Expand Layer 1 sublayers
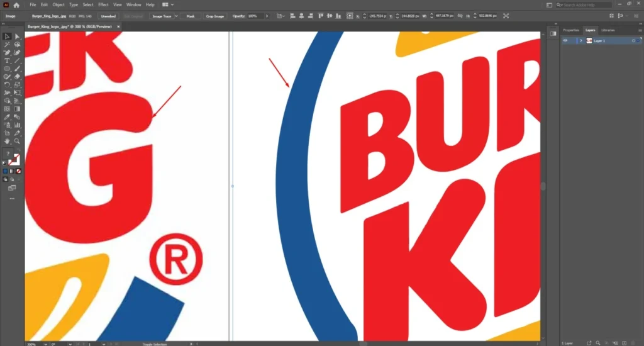This screenshot has width=644, height=346. coord(580,40)
